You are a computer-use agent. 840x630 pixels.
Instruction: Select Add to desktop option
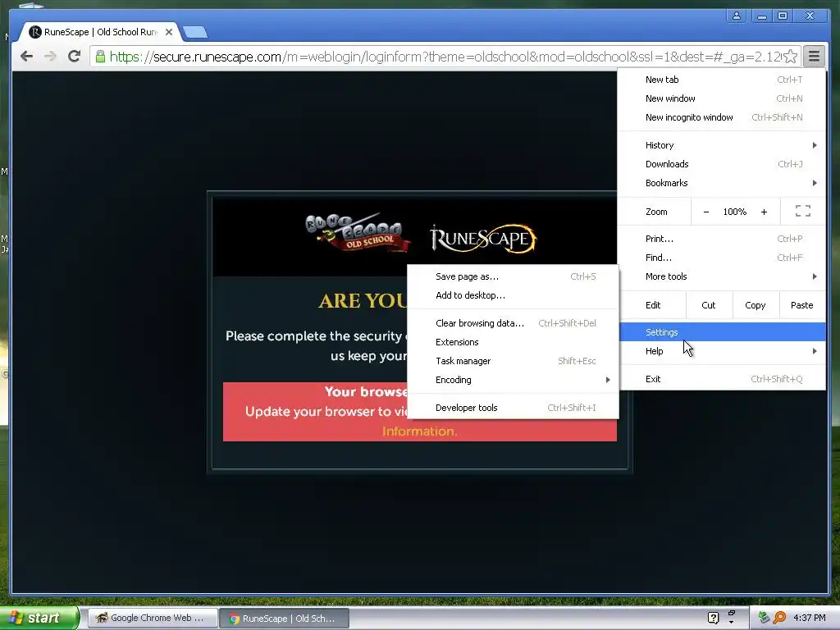[x=514, y=295]
